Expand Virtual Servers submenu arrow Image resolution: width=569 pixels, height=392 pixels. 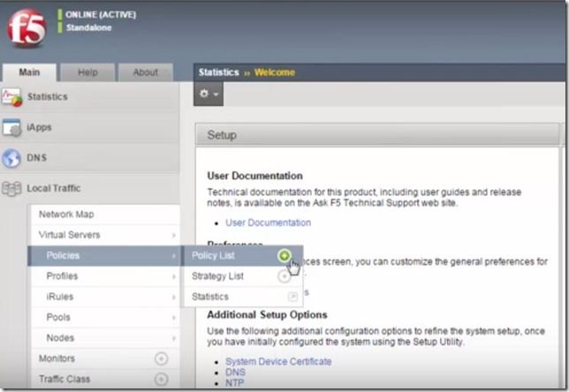click(x=174, y=236)
